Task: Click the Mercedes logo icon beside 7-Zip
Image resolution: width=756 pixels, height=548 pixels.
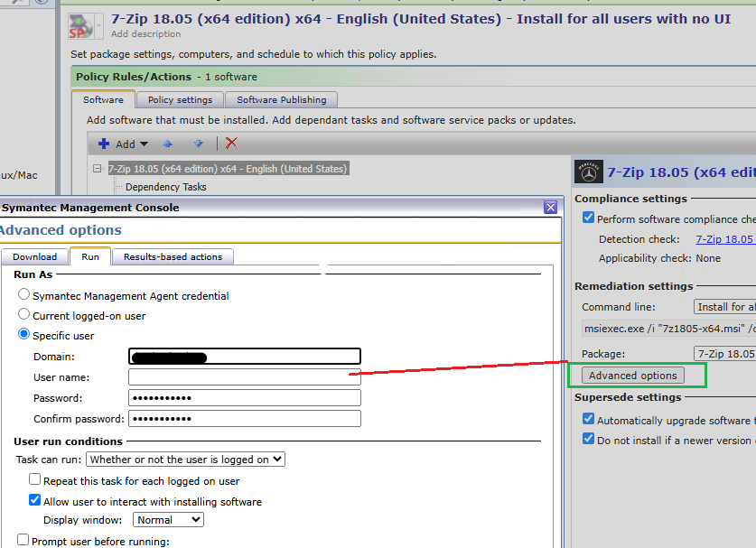Action: [x=588, y=172]
